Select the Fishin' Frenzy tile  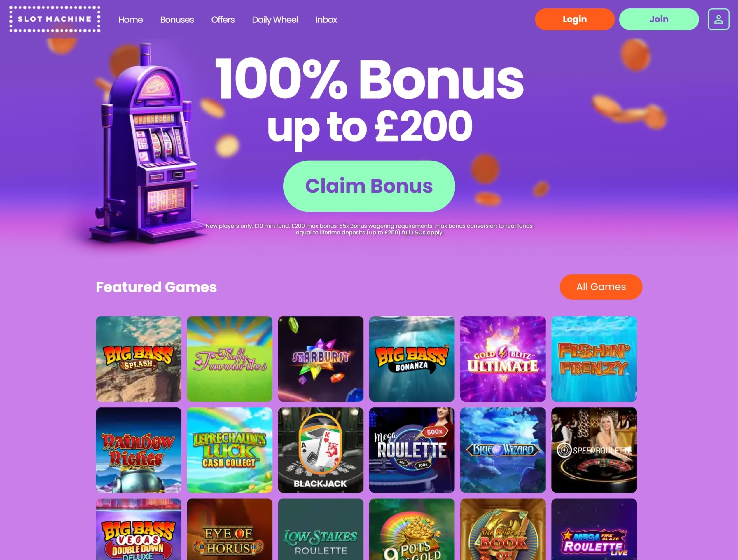tap(594, 359)
